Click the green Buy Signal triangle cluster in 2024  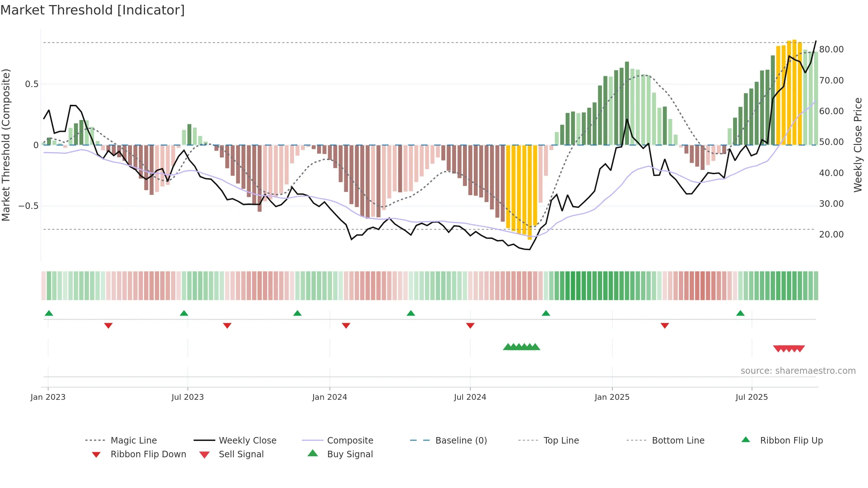point(522,347)
